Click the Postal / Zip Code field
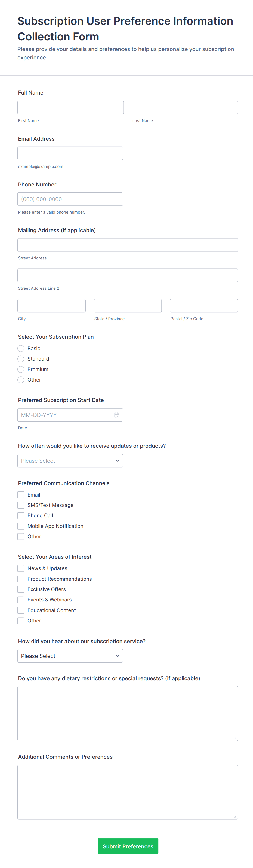The width and height of the screenshot is (253, 868). tap(203, 306)
